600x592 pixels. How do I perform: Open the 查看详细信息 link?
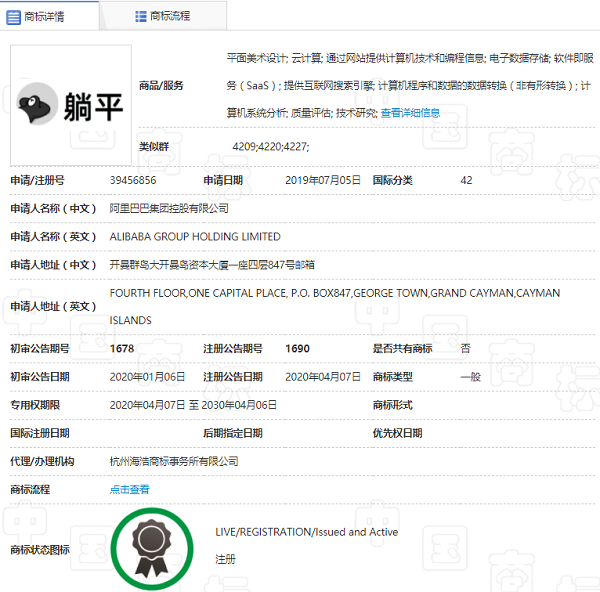tap(410, 113)
